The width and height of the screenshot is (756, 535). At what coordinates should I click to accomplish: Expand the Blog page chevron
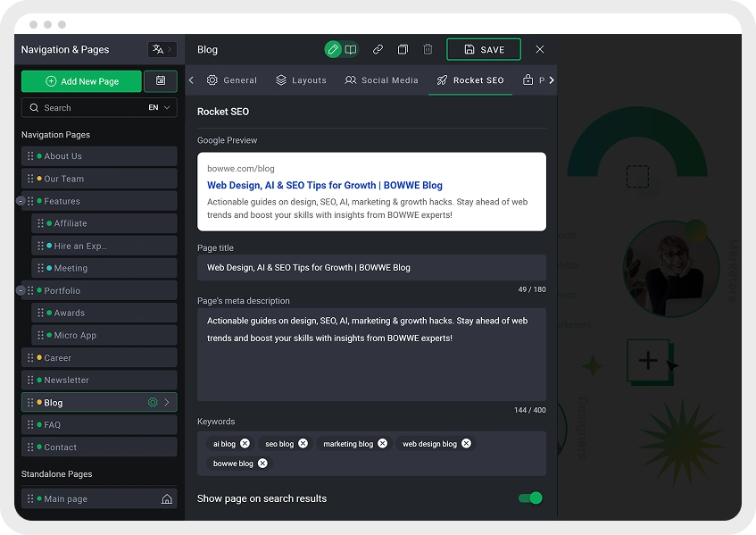(x=167, y=402)
